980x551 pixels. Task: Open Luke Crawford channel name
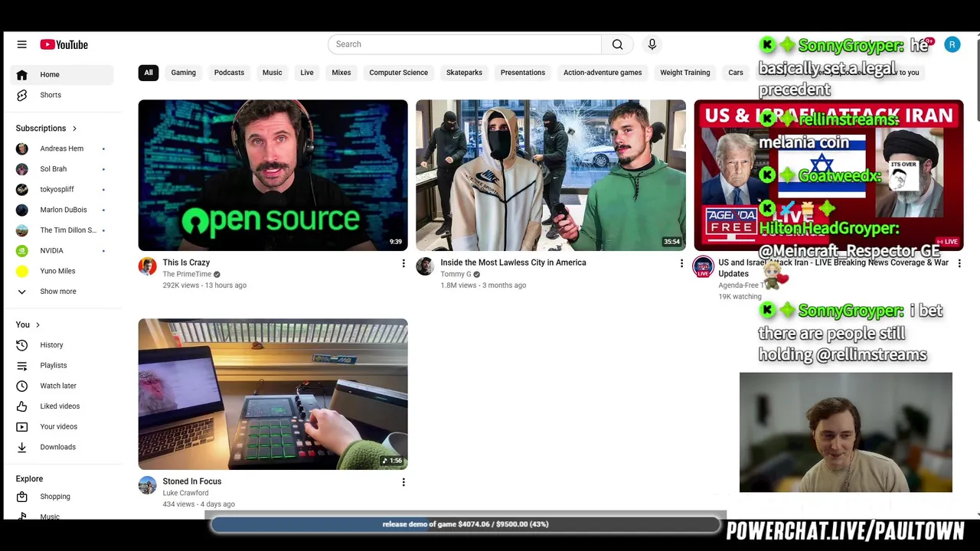coord(185,493)
